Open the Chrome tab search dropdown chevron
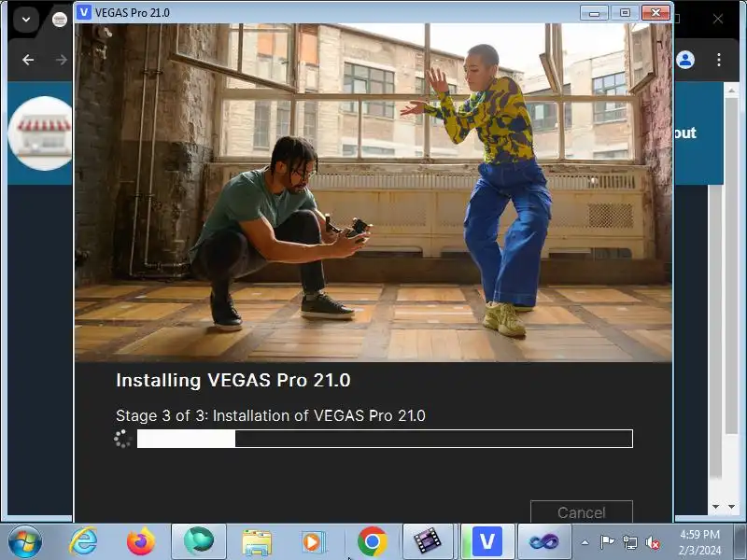The height and width of the screenshot is (560, 747). pyautogui.click(x=26, y=20)
